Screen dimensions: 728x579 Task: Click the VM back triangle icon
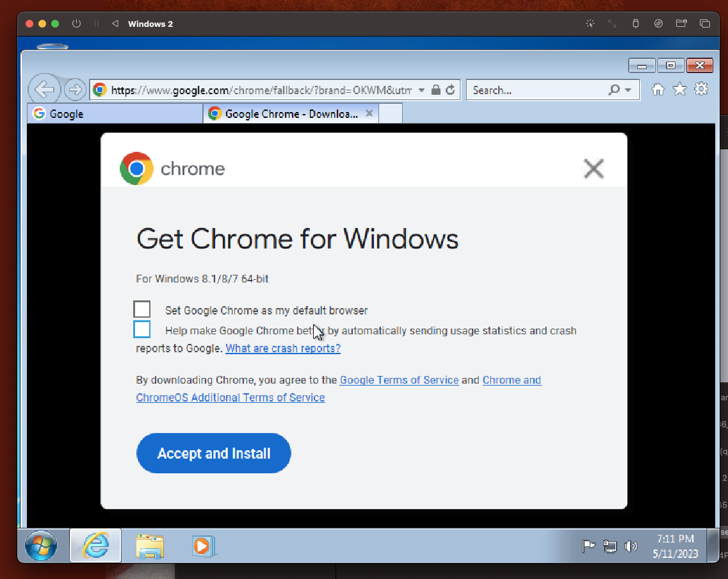click(115, 24)
